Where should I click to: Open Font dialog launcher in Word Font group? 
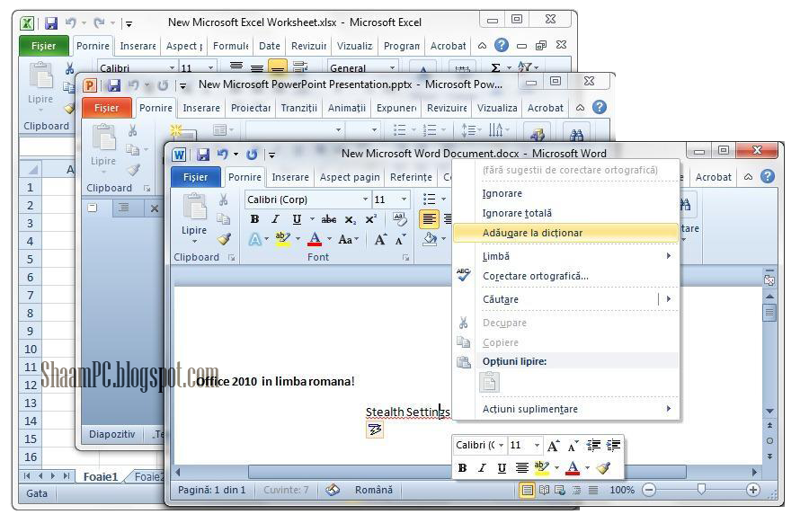[406, 257]
